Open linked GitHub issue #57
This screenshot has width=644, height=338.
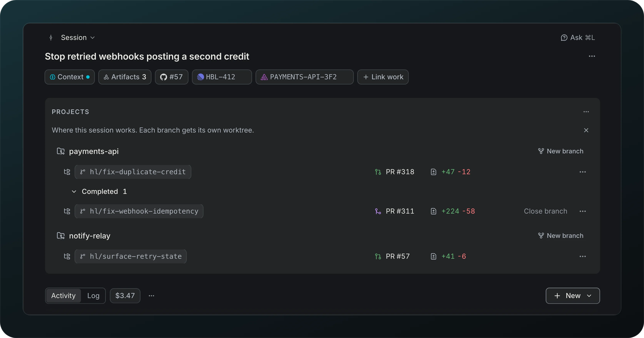pos(172,77)
